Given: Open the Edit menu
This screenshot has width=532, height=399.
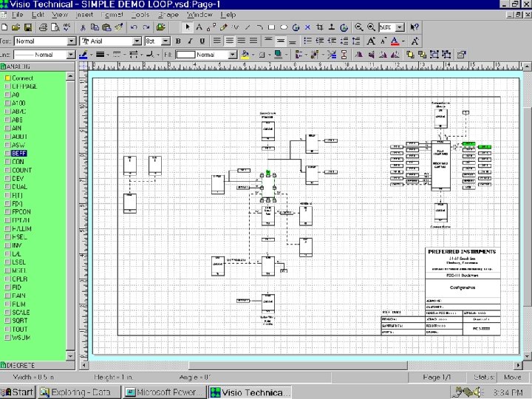Looking at the screenshot, I should (x=38, y=15).
